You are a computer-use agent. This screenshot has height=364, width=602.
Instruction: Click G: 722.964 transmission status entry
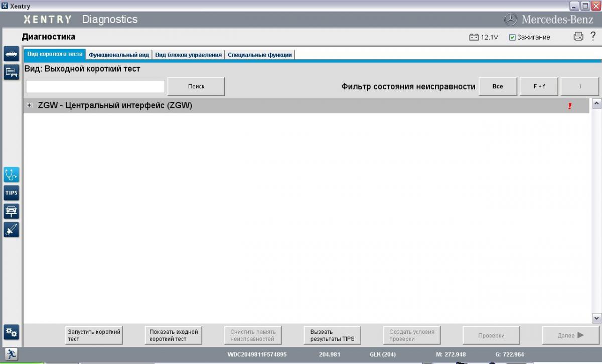pos(510,354)
